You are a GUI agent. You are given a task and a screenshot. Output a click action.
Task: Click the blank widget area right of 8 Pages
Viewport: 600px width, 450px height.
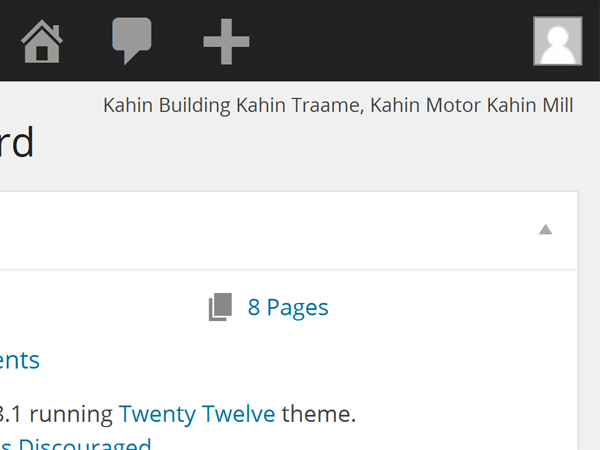coord(450,307)
